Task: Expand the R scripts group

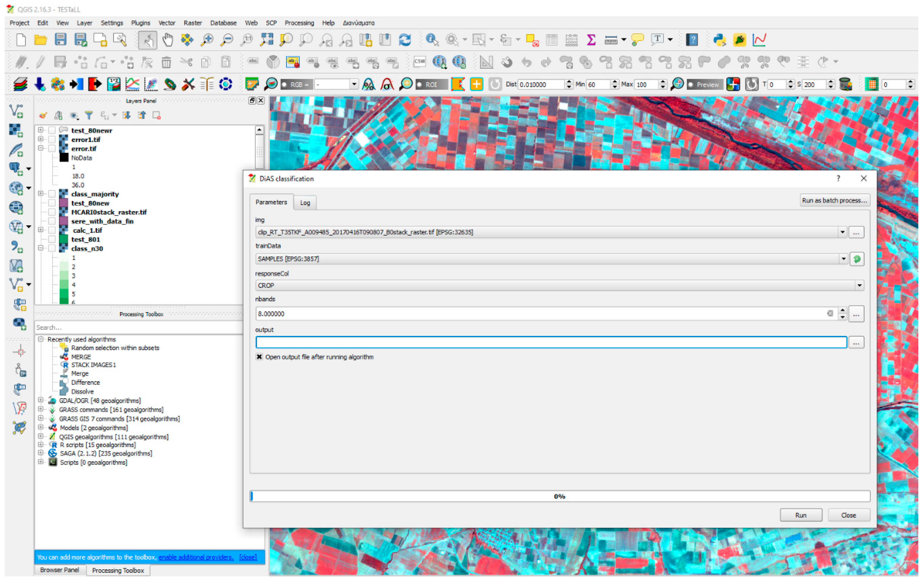Action: click(x=40, y=445)
